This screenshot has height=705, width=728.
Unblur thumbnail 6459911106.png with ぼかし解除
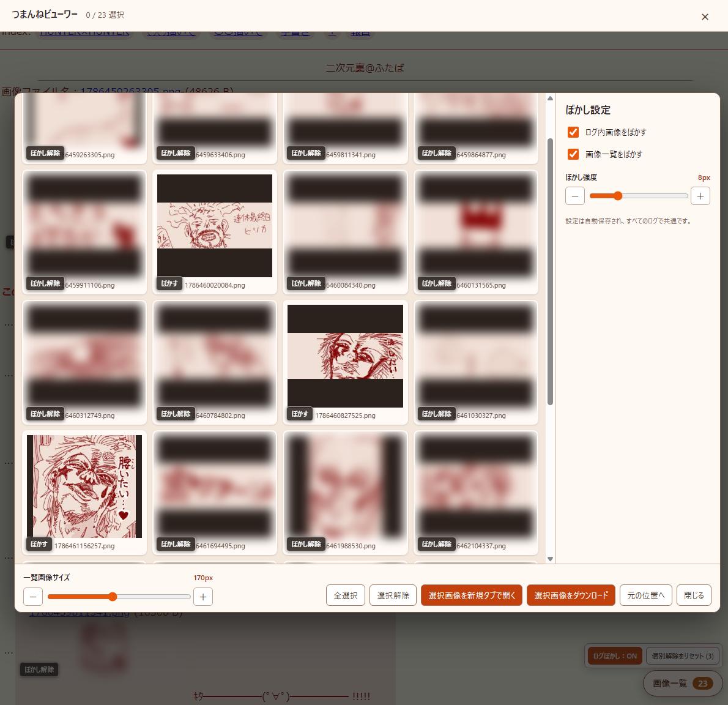(45, 283)
